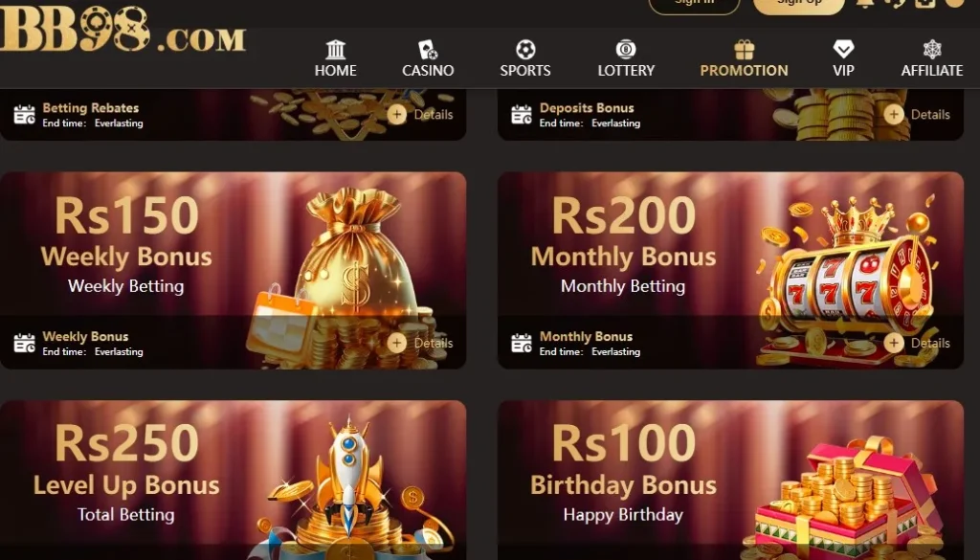Image resolution: width=980 pixels, height=560 pixels.
Task: Click the Sign In button
Action: pyautogui.click(x=695, y=5)
